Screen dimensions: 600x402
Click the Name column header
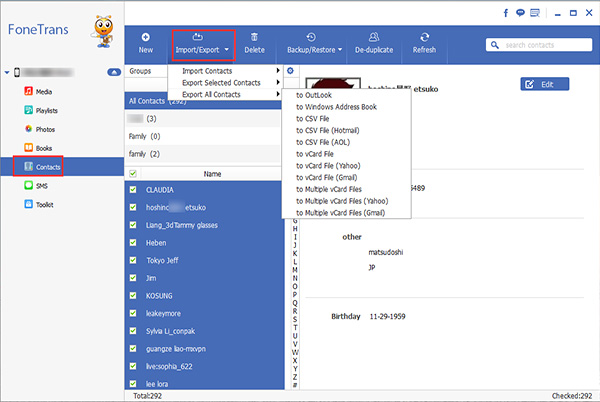tap(212, 174)
